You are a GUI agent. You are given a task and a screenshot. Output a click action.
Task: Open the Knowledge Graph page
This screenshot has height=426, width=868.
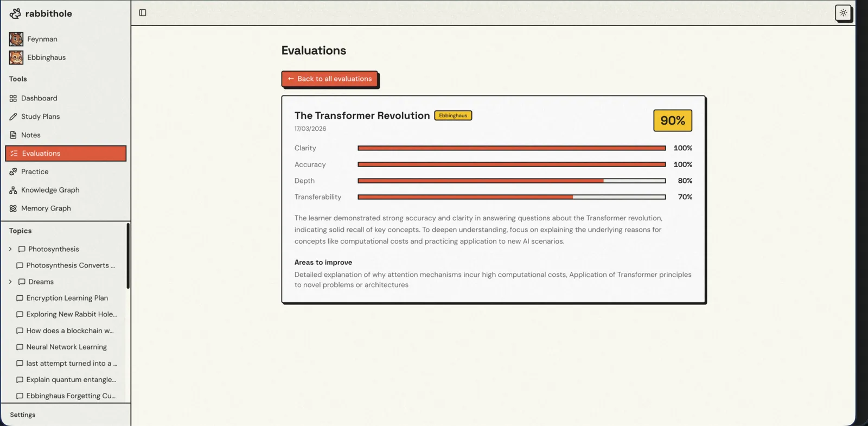66,190
